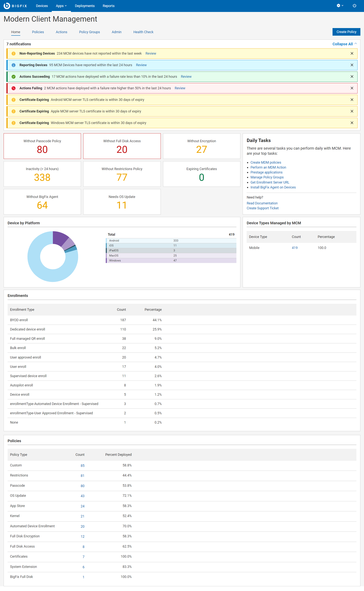Expand the Apps dropdown menu
Viewport: 364px width, 591px height.
pos(61,6)
